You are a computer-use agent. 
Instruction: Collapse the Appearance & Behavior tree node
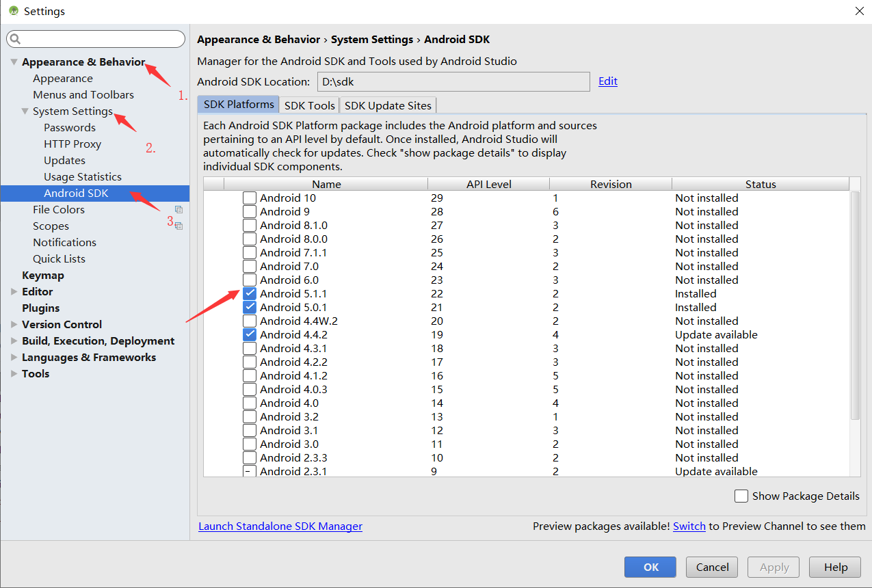point(14,62)
